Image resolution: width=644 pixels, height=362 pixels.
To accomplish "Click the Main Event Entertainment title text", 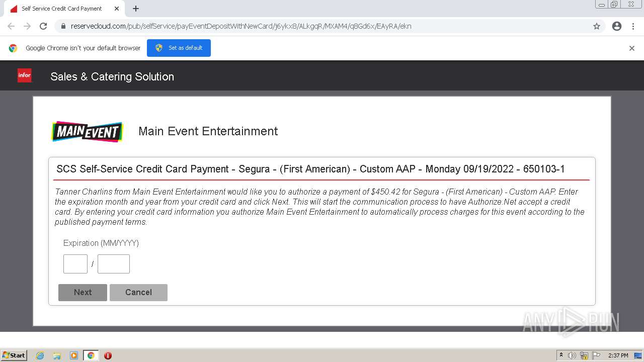I will pyautogui.click(x=208, y=131).
